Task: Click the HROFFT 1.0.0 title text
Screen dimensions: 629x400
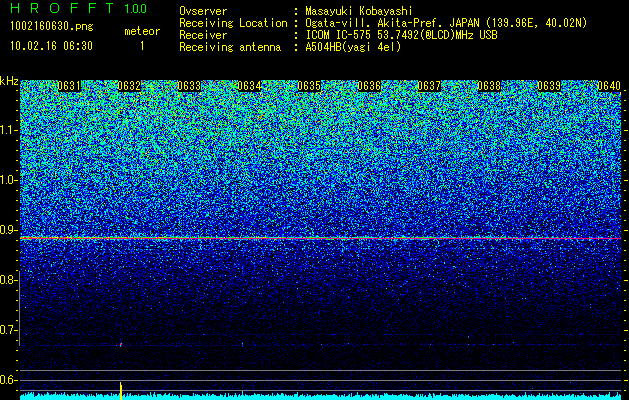Action: (78, 8)
